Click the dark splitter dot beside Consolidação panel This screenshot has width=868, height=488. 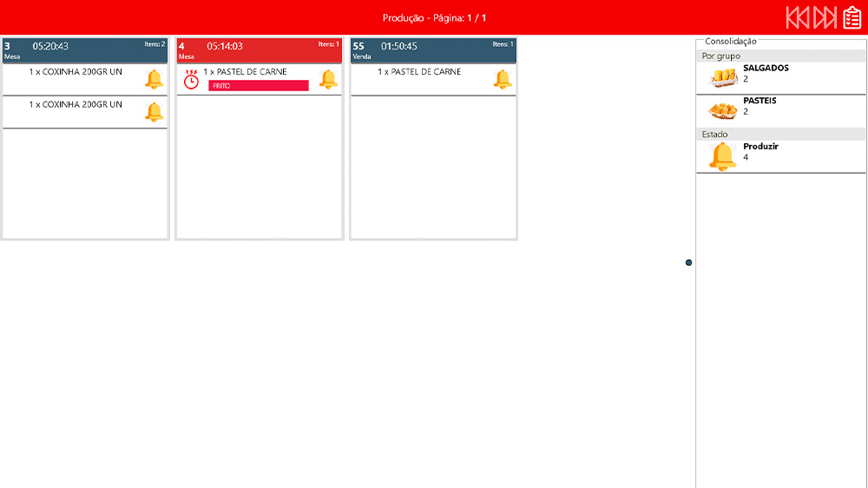pyautogui.click(x=689, y=262)
